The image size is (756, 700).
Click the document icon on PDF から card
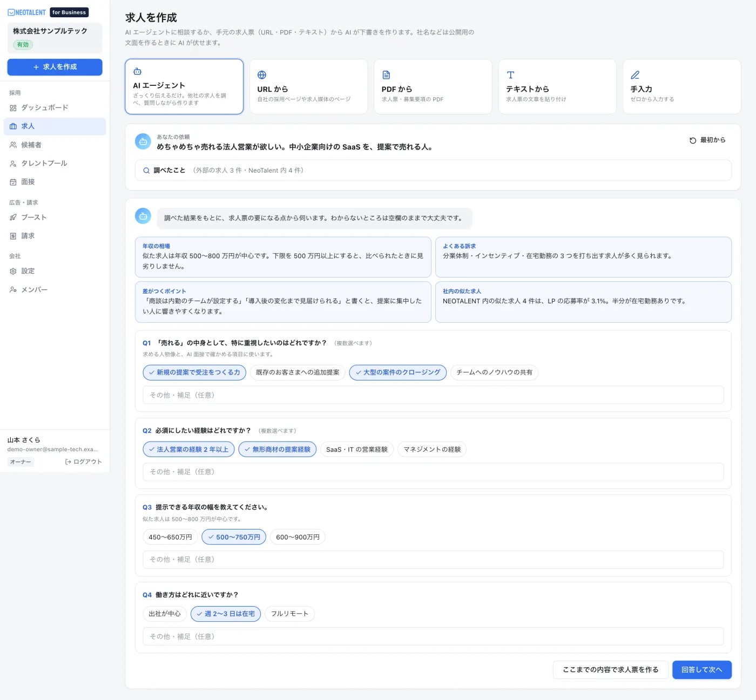386,75
